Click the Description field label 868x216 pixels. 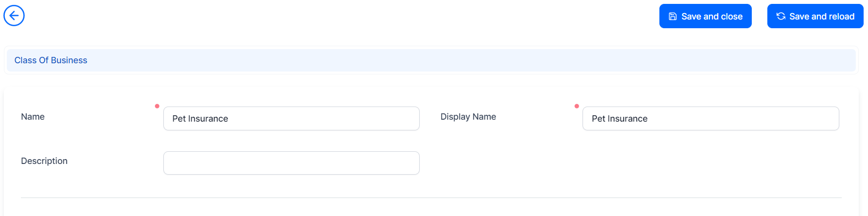click(44, 161)
